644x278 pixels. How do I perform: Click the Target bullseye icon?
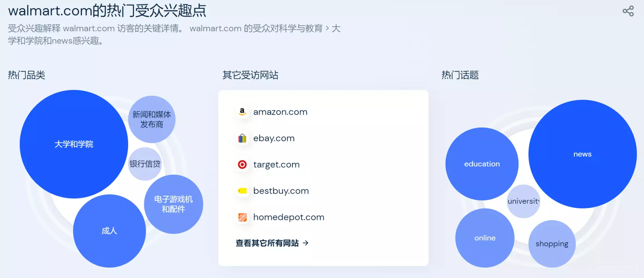coord(242,165)
